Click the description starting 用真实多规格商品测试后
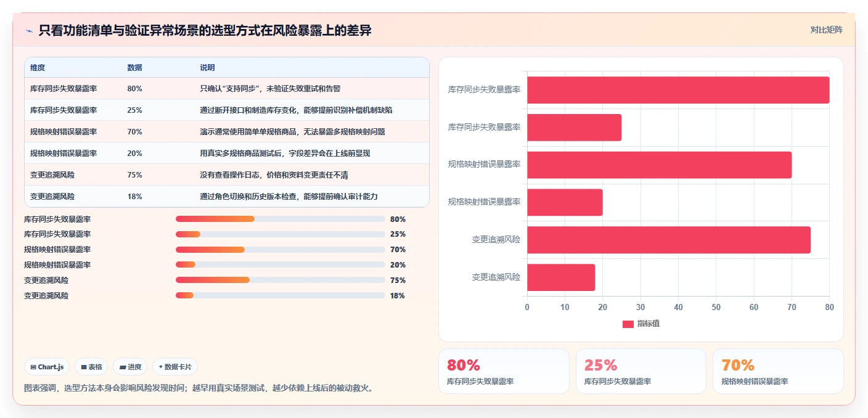The height and width of the screenshot is (418, 868). [x=285, y=154]
